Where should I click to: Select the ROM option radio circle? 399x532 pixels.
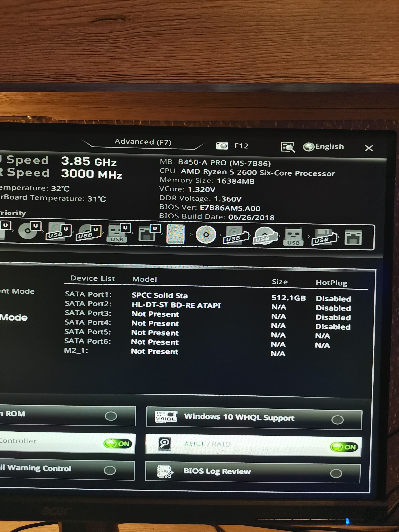point(111,416)
